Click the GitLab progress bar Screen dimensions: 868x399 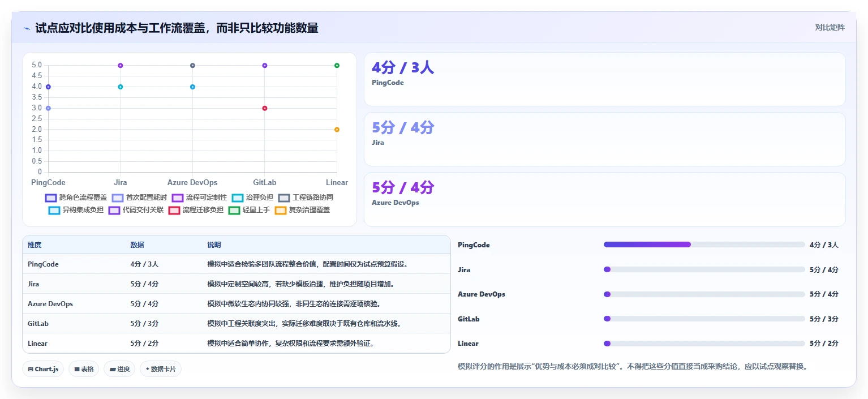pos(704,319)
